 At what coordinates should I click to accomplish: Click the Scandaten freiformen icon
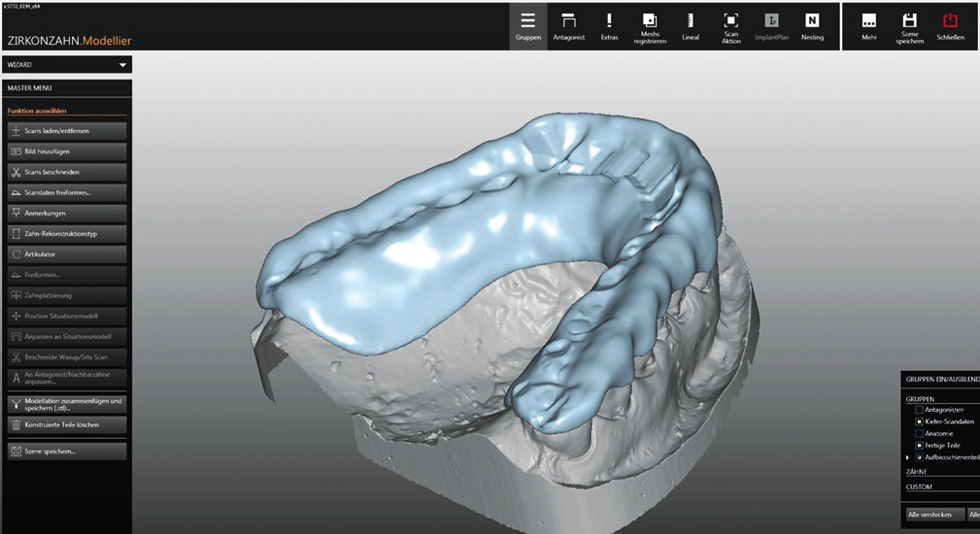[17, 193]
